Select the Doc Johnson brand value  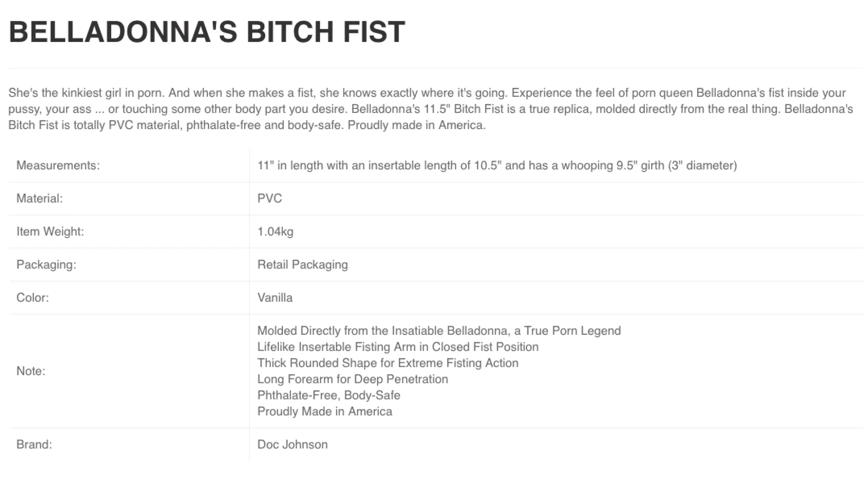[292, 445]
